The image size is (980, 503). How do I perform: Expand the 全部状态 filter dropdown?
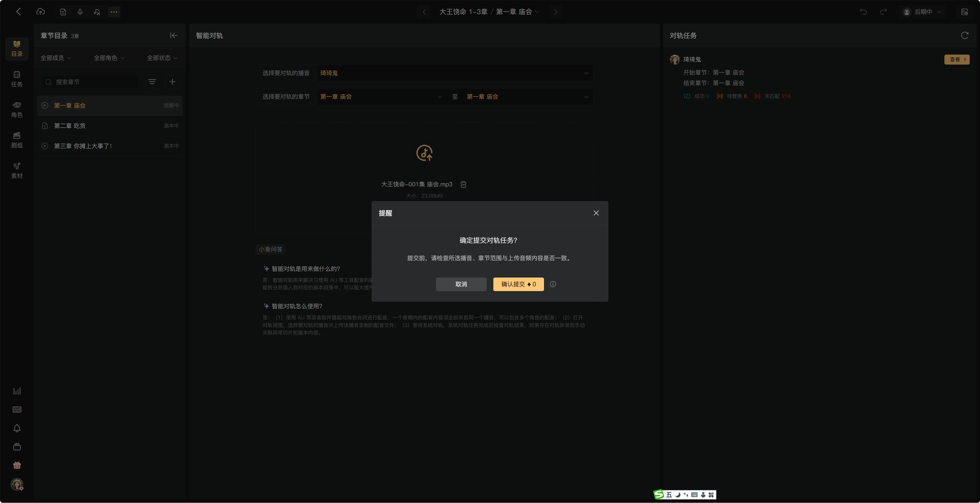point(163,58)
